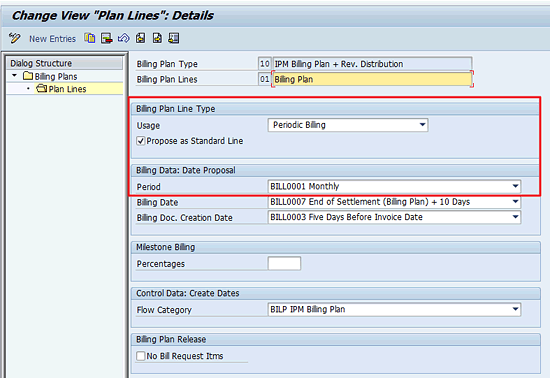
Task: Click the Dialog Structure header
Action: (65, 63)
